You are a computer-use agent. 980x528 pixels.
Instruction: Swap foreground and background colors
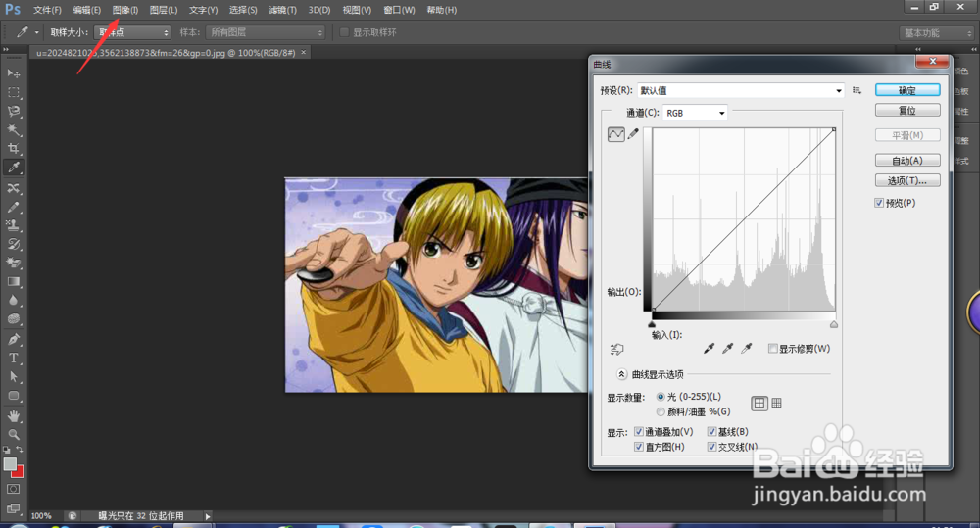click(20, 450)
